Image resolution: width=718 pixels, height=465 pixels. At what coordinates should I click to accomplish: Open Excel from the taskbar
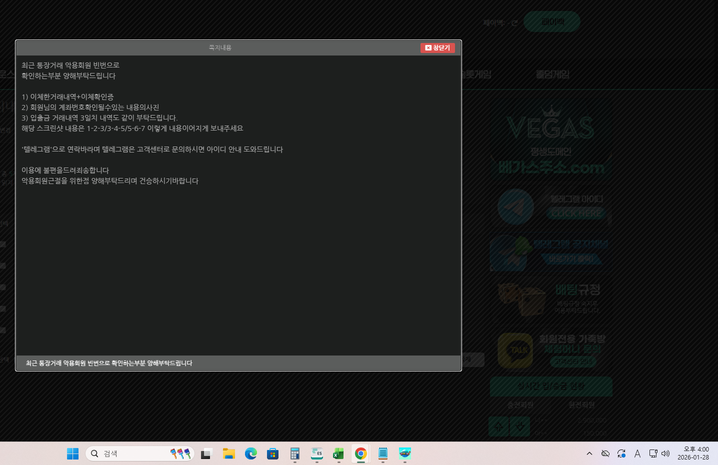pyautogui.click(x=338, y=454)
